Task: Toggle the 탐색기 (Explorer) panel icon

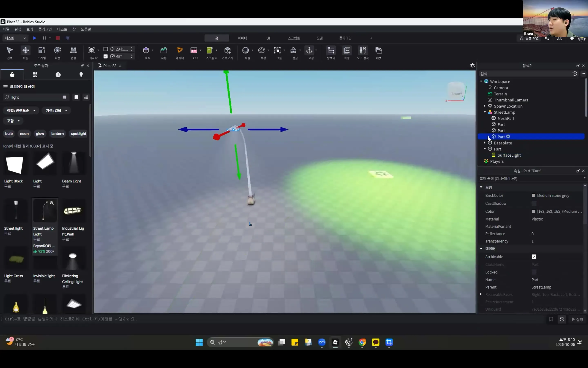Action: pyautogui.click(x=331, y=53)
